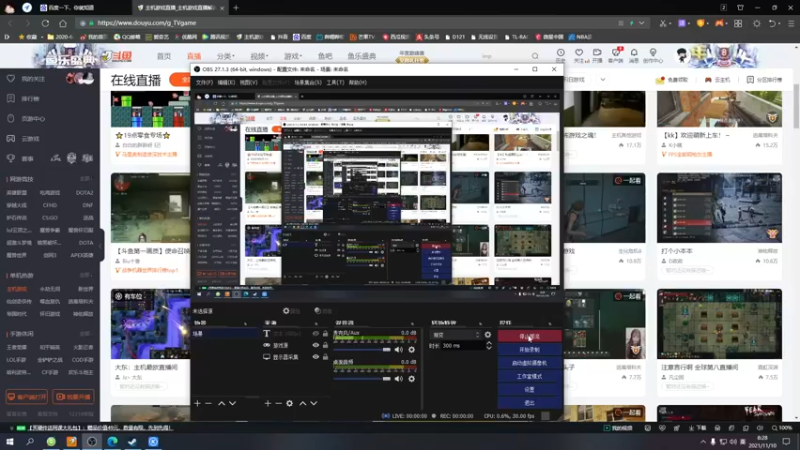Toggle lock on the display capture source
Image resolution: width=800 pixels, height=450 pixels.
click(x=325, y=357)
